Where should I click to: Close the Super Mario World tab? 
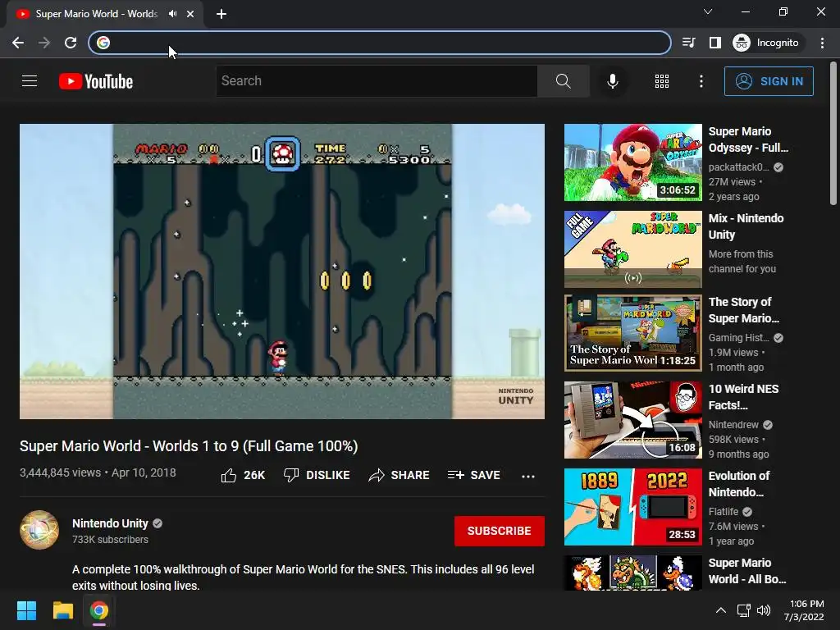coord(190,14)
